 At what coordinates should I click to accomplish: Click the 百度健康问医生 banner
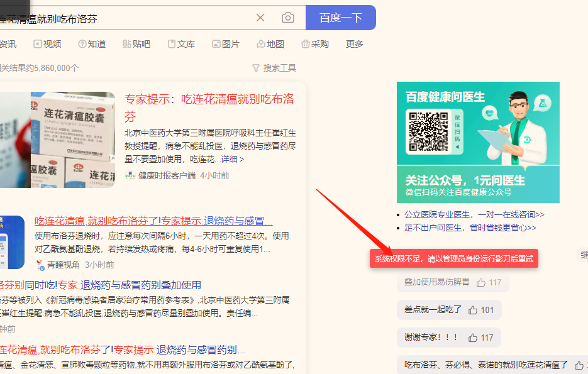tap(478, 143)
